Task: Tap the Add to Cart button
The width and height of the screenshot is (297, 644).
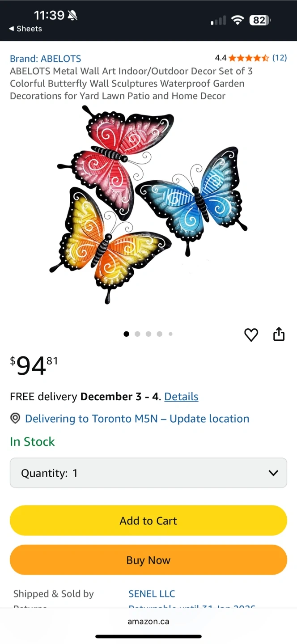Action: pos(148,521)
